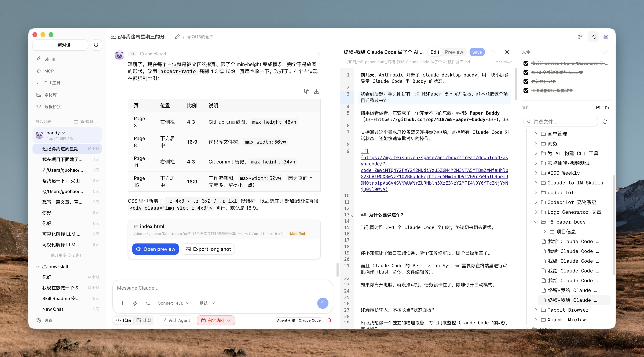Download the table using the download icon

pos(317,92)
